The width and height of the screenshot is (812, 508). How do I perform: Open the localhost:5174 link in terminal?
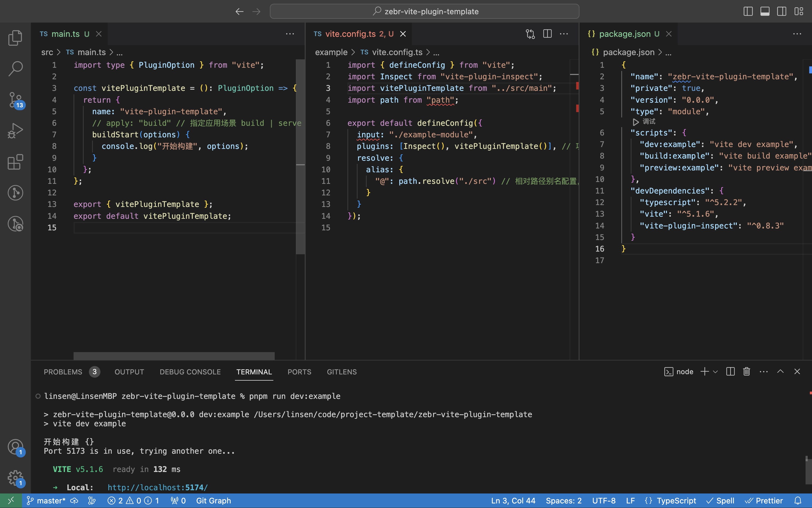tap(158, 487)
